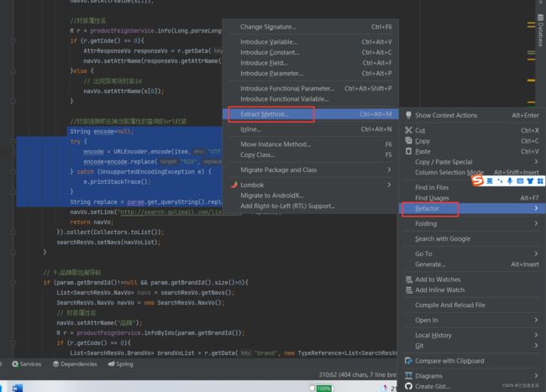The width and height of the screenshot is (546, 392).
Task: Click the Create Gist GitHub icon
Action: coord(408,386)
